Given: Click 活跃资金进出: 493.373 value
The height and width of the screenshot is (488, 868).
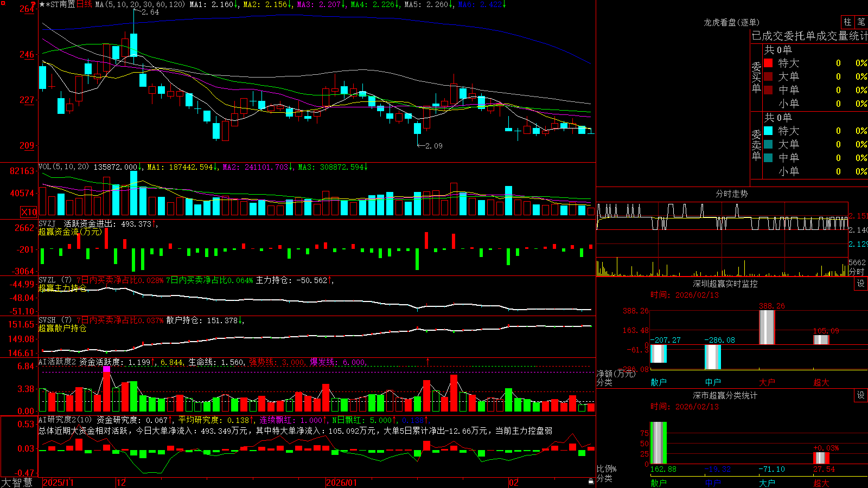Looking at the screenshot, I should pyautogui.click(x=111, y=223).
